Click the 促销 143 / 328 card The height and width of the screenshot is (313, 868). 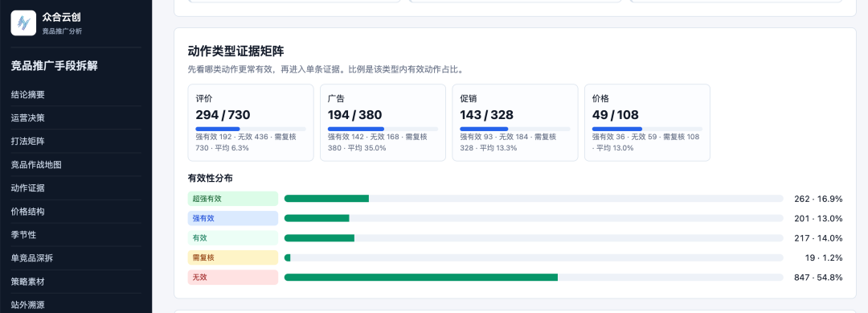tap(515, 122)
